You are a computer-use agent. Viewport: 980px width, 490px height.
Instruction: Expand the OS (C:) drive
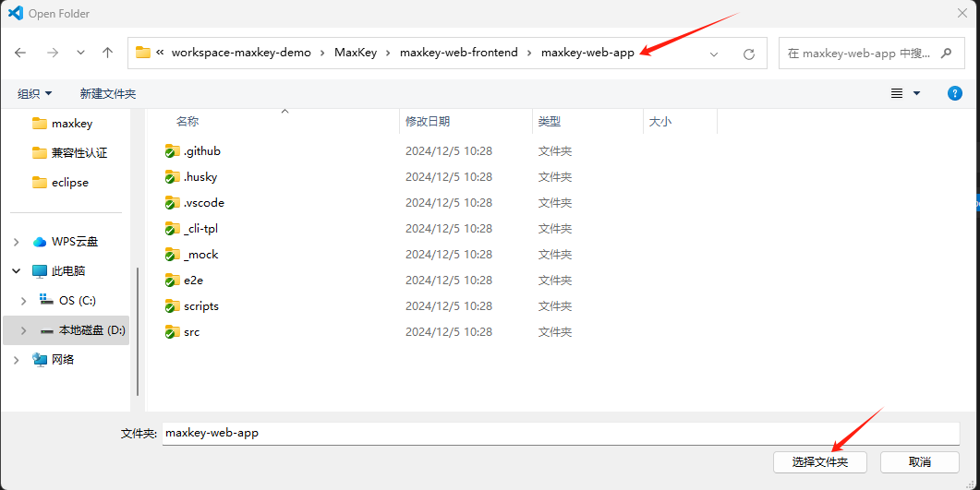pyautogui.click(x=24, y=301)
